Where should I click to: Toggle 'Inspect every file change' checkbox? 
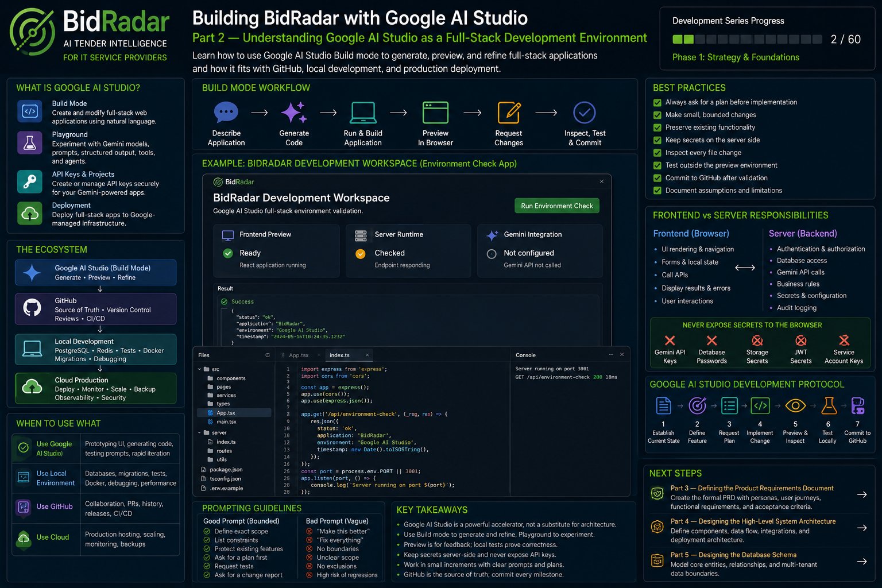click(x=657, y=153)
